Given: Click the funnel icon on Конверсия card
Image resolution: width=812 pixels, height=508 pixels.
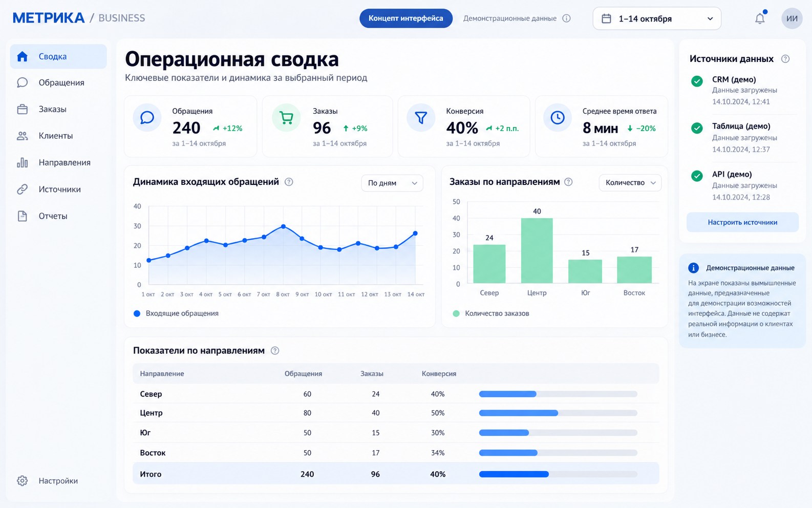Looking at the screenshot, I should [421, 118].
